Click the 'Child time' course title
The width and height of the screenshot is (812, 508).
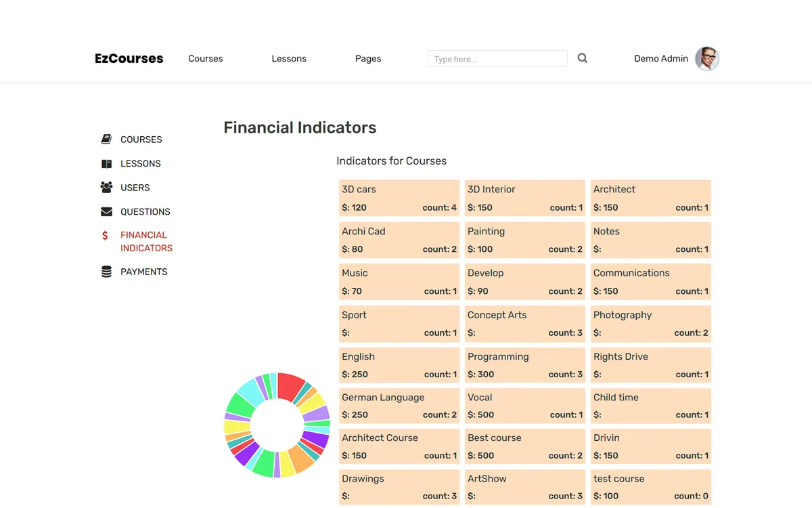point(616,398)
